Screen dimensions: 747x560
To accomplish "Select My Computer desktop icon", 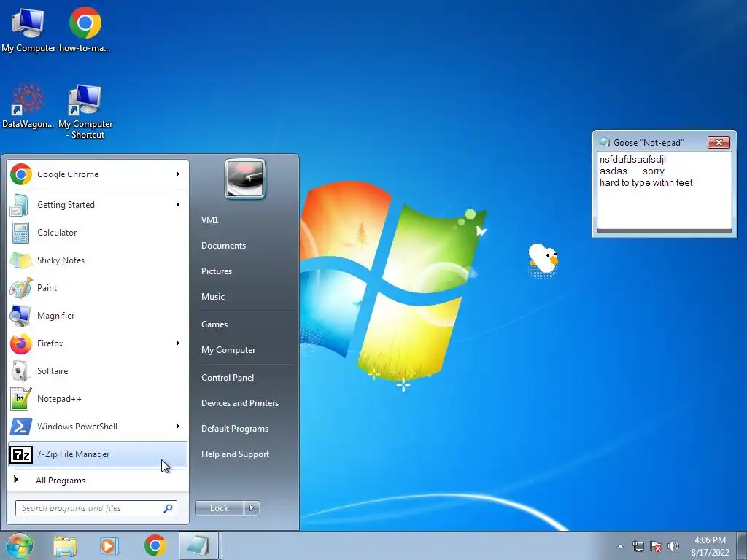I will [x=28, y=29].
